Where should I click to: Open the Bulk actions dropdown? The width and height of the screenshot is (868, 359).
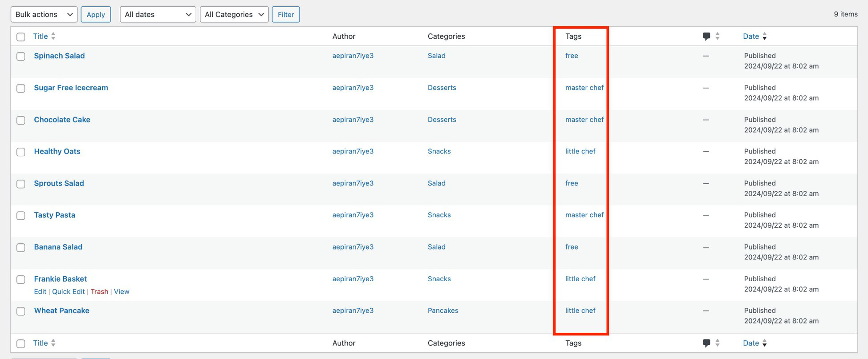(44, 14)
